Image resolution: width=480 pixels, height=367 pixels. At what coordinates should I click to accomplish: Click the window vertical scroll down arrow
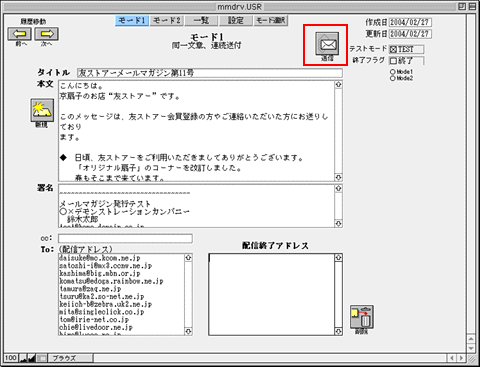tap(471, 348)
